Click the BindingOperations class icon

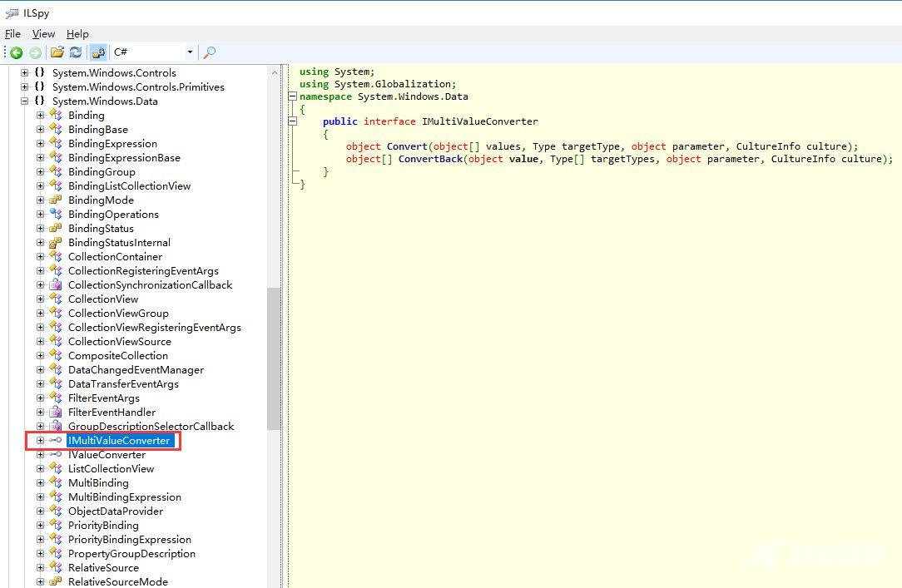tap(56, 215)
